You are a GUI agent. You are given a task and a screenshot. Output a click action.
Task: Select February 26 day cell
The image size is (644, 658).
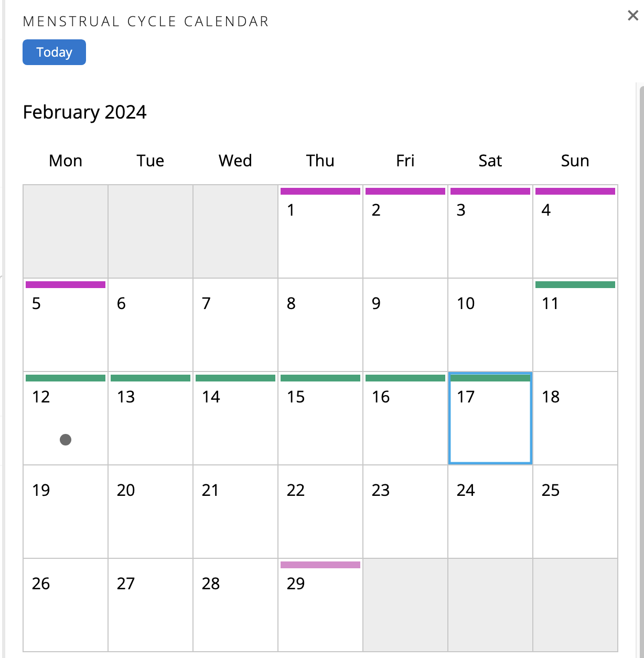(x=66, y=605)
